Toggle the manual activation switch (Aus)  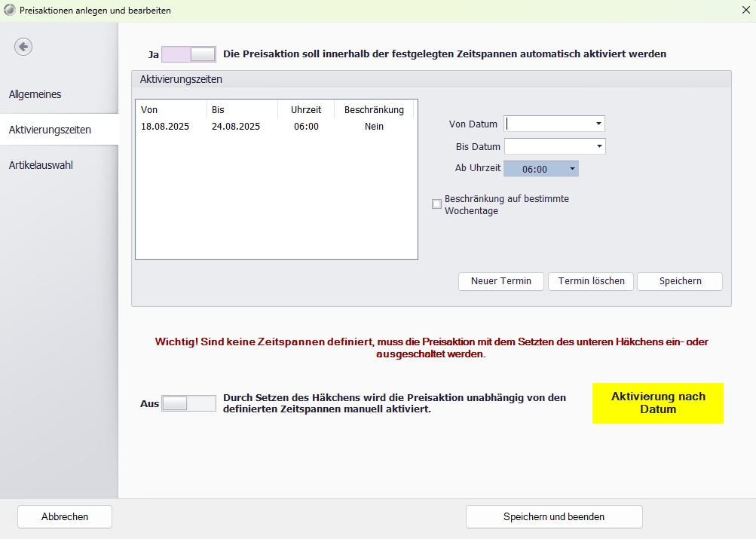coord(188,403)
